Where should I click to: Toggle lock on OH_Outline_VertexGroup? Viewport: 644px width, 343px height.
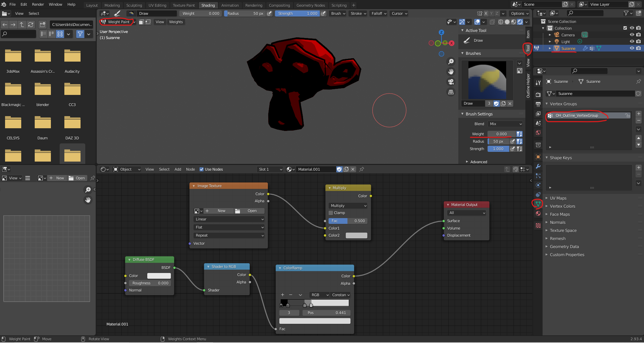627,115
